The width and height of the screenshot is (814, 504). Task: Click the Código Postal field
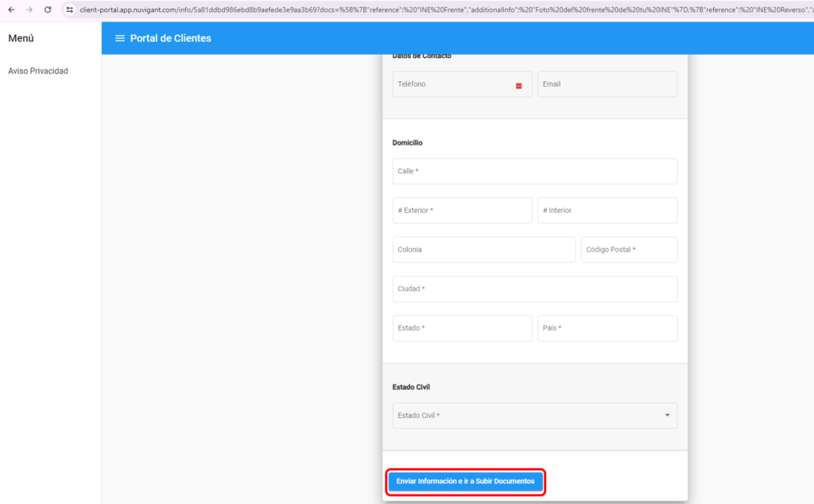coord(630,250)
